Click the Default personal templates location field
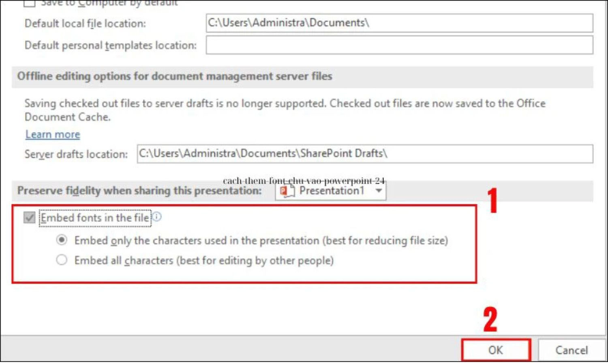Viewport: 608px width, 364px height. [x=399, y=45]
